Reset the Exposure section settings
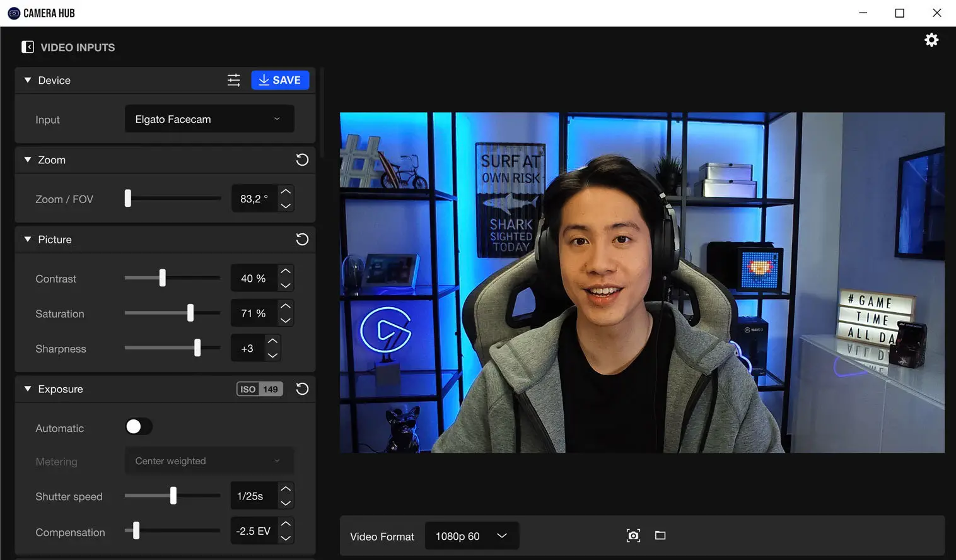The image size is (956, 560). (x=302, y=388)
